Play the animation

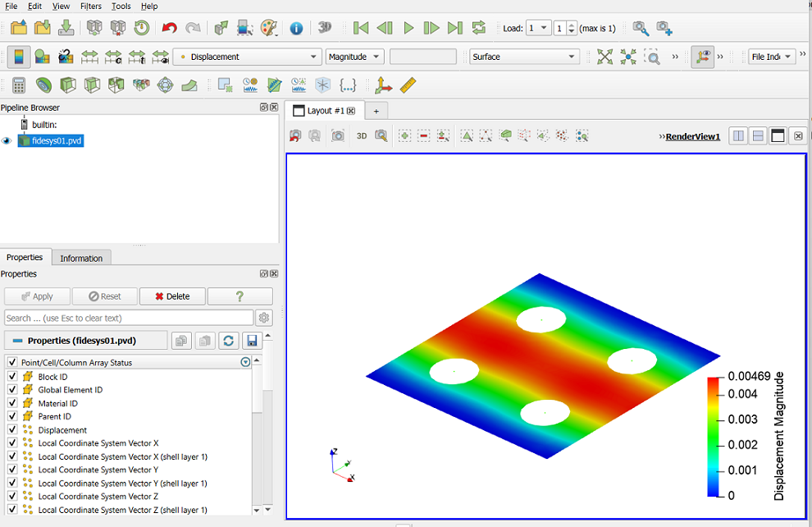[408, 27]
